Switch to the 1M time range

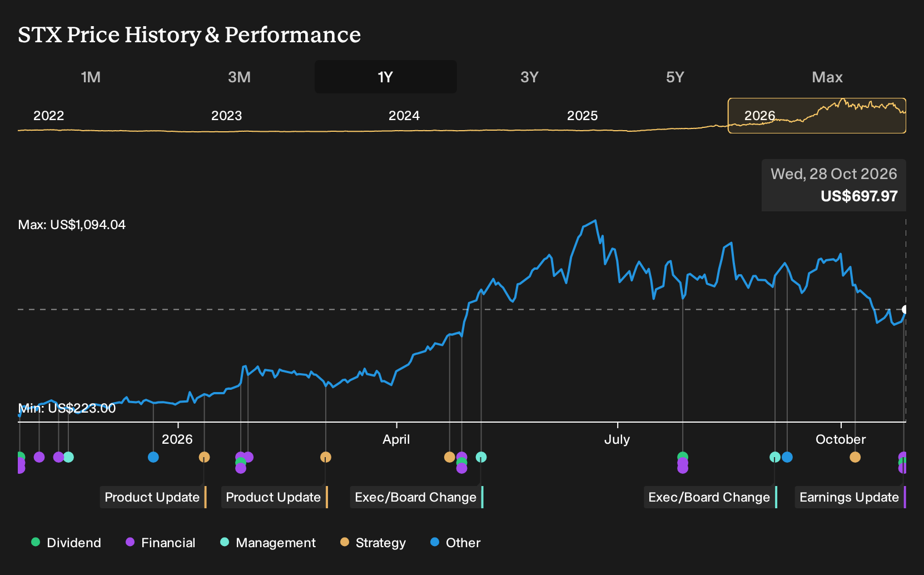click(x=91, y=77)
